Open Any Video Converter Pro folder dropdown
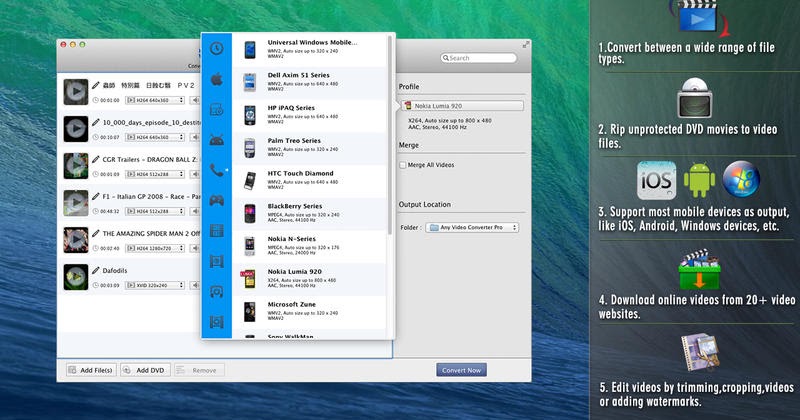The height and width of the screenshot is (420, 800). (472, 228)
